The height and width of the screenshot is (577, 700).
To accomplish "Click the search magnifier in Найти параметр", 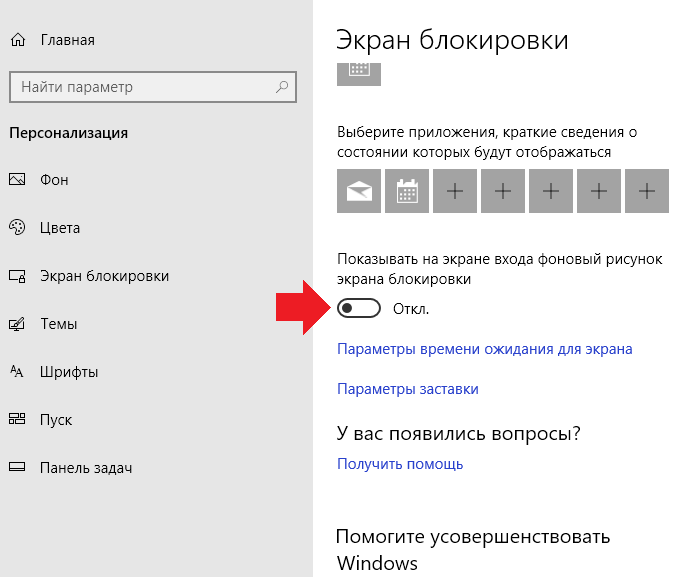I will tap(282, 87).
